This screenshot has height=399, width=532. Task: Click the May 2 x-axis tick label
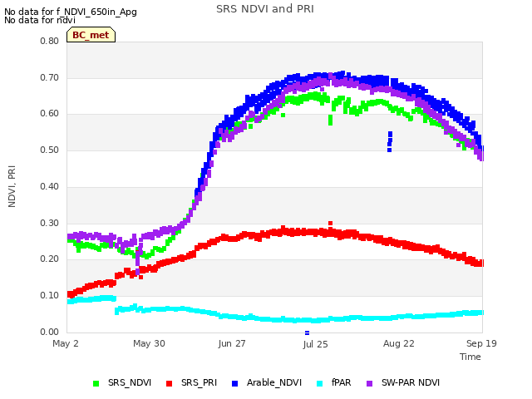tap(66, 343)
